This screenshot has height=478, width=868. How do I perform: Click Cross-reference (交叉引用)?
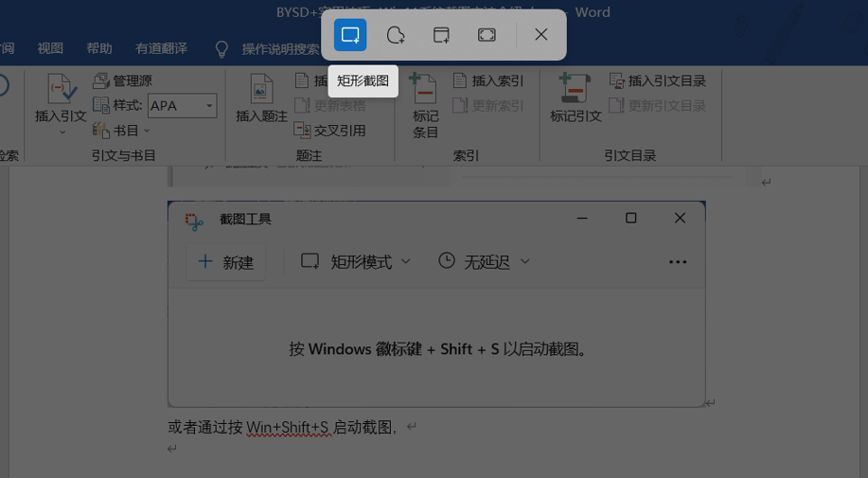pyautogui.click(x=330, y=131)
